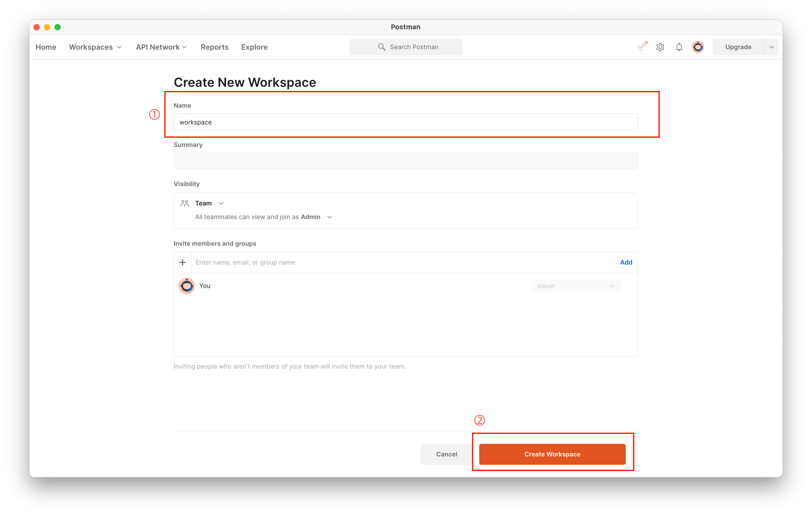
Task: Click the team people icon under Visibility
Action: [x=184, y=203]
